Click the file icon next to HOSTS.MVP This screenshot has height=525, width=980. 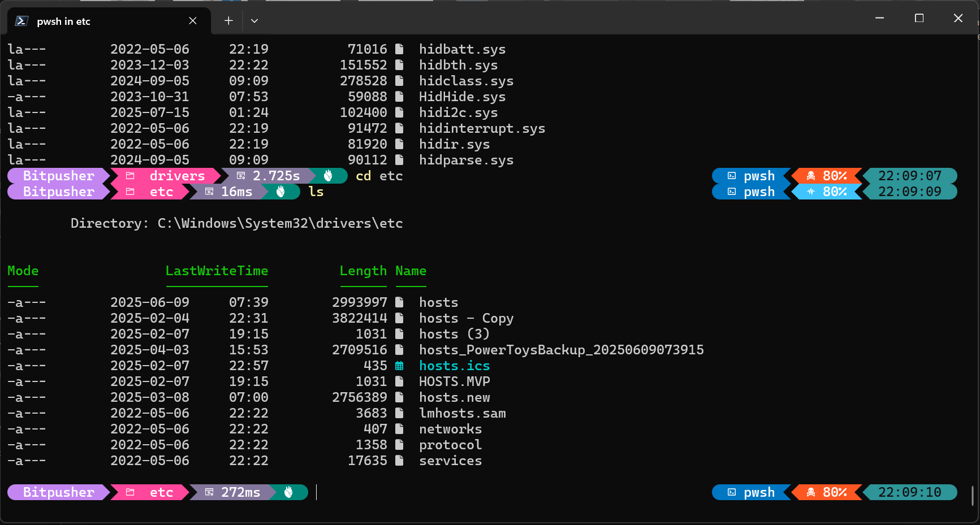(399, 381)
